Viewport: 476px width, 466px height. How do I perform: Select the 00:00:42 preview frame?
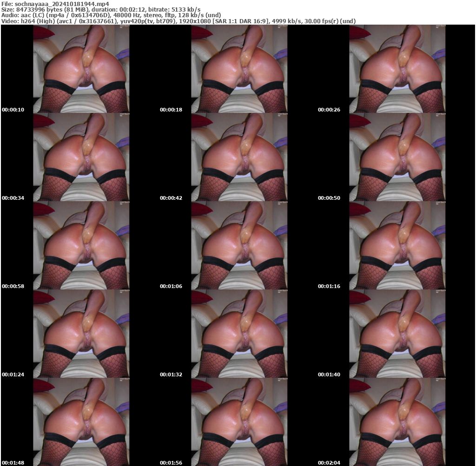[239, 158]
